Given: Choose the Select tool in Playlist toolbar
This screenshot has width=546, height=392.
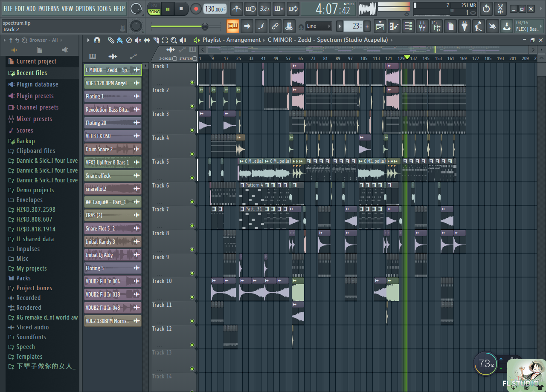Looking at the screenshot, I should tap(165, 40).
